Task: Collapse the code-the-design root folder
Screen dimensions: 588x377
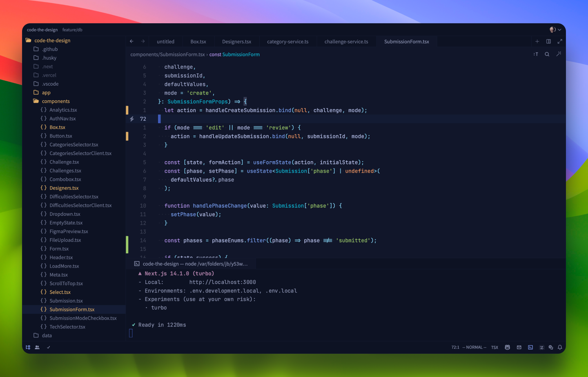Action: click(74, 40)
